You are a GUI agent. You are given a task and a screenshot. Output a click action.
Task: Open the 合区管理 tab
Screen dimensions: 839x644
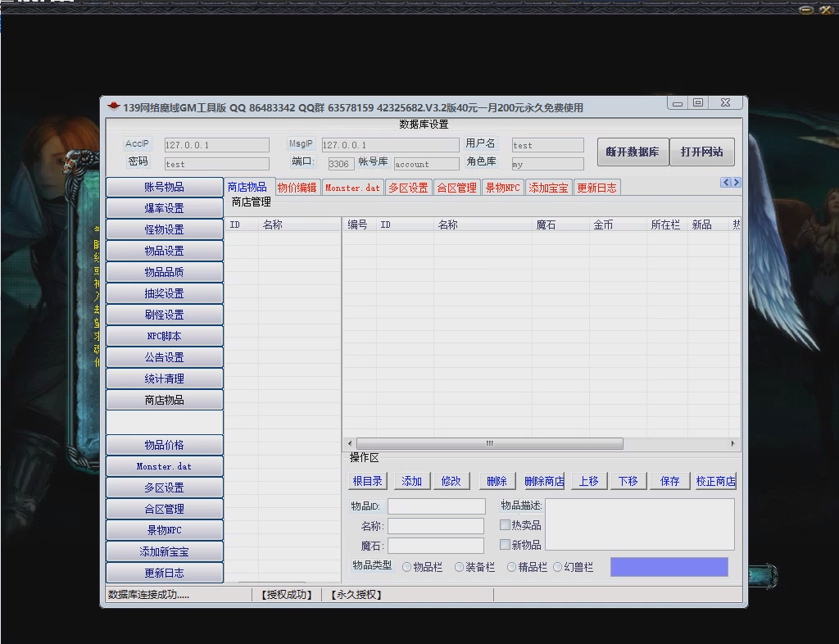456,188
